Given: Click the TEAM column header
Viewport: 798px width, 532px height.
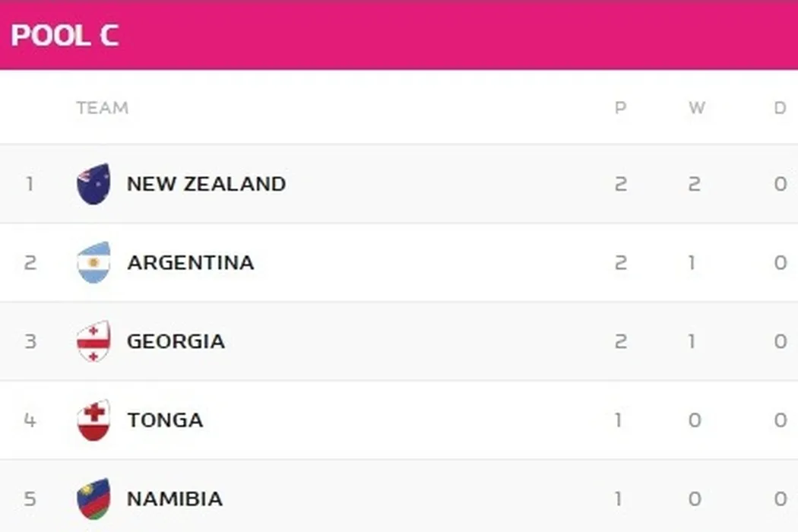Looking at the screenshot, I should [x=102, y=108].
